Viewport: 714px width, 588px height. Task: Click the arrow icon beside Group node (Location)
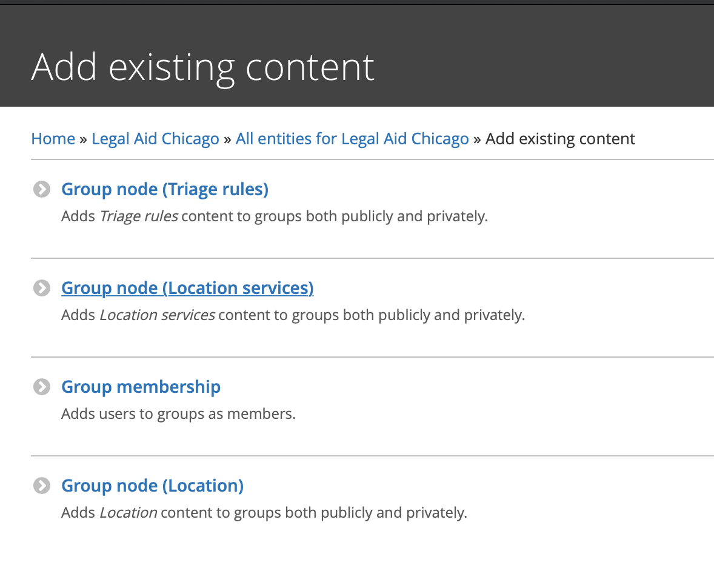pyautogui.click(x=42, y=486)
